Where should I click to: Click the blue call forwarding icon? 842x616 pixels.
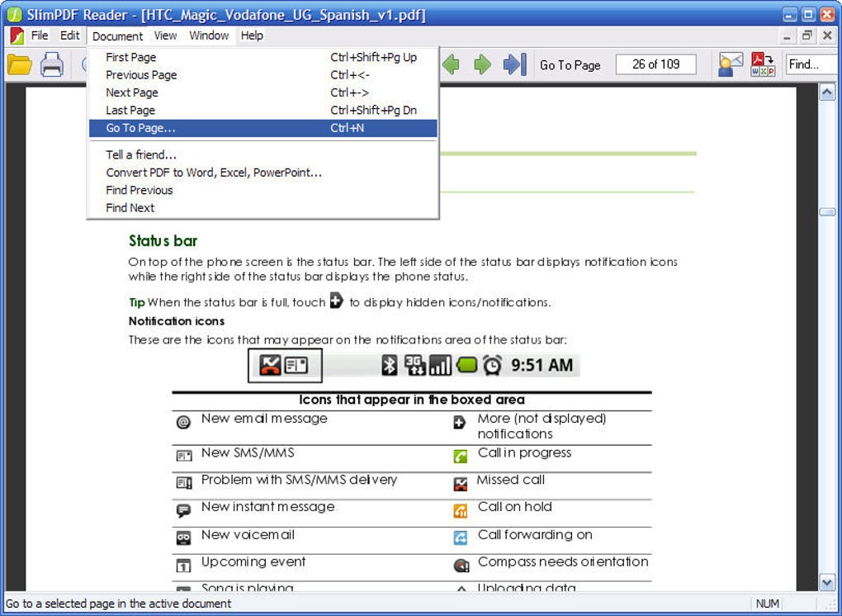pos(460,538)
